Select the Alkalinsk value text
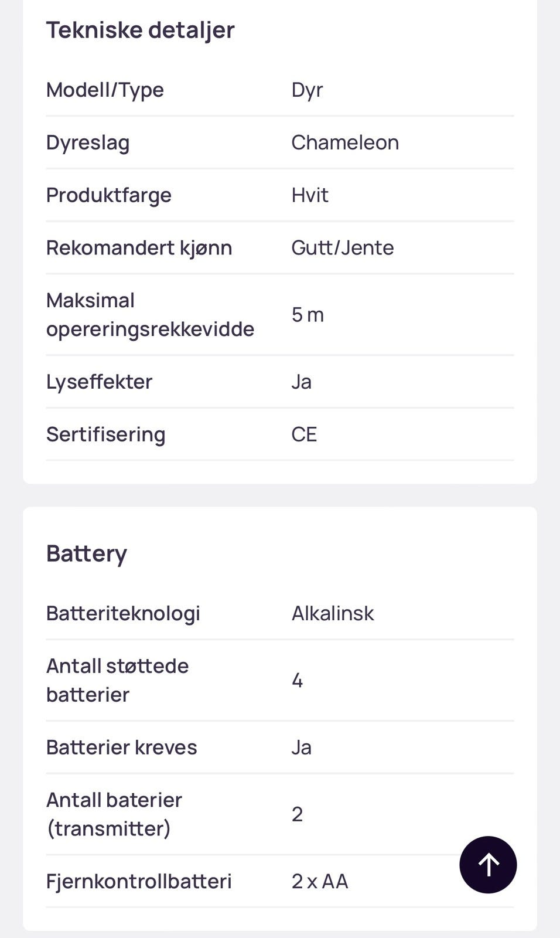The height and width of the screenshot is (938, 560). point(333,613)
